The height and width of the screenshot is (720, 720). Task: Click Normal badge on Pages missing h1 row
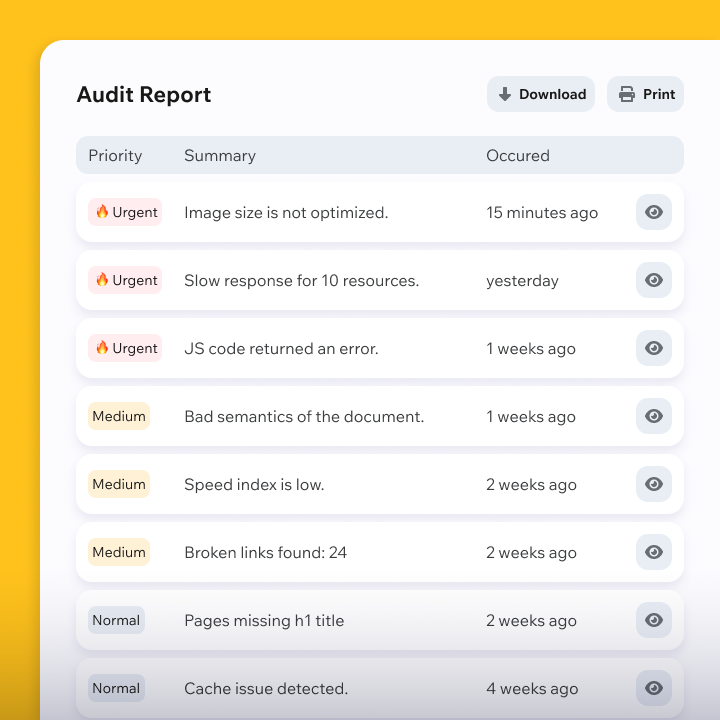tap(116, 620)
